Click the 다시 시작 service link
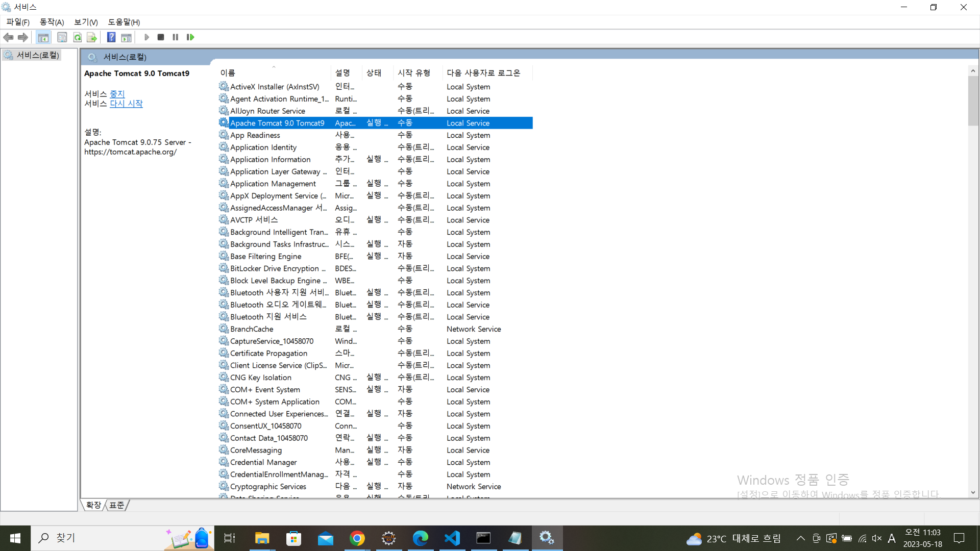Screen dimensions: 980x551 tap(126, 104)
